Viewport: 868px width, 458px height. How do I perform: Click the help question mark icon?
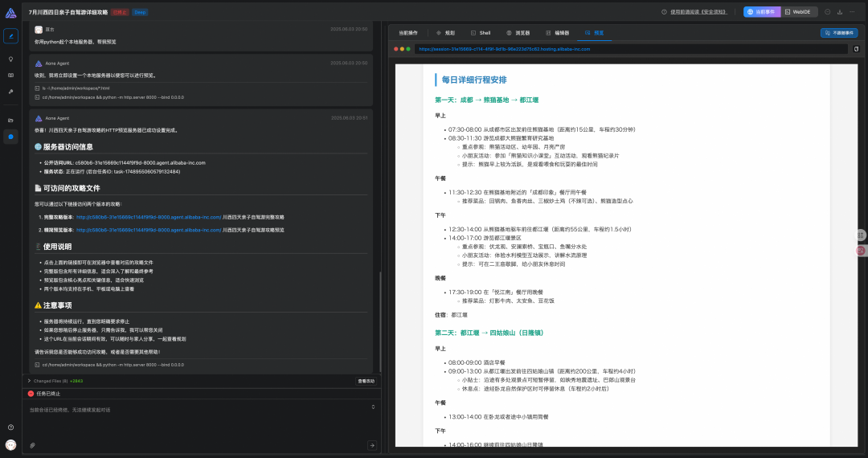click(10, 427)
